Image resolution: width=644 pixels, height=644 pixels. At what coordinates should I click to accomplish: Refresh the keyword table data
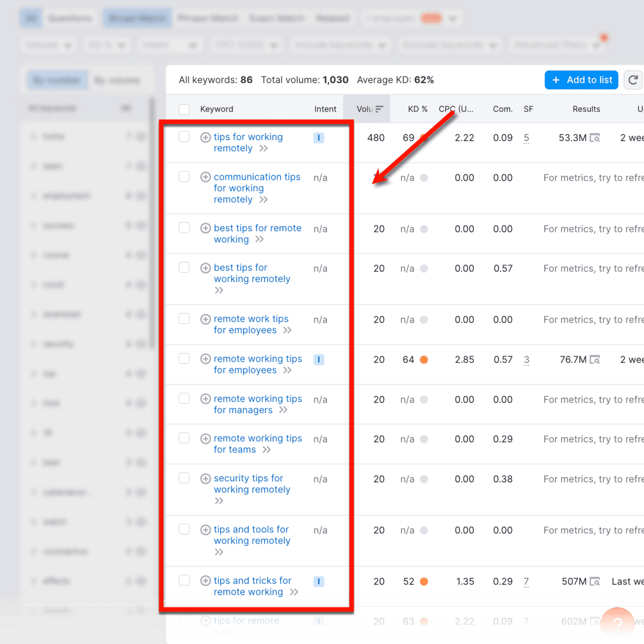click(634, 79)
